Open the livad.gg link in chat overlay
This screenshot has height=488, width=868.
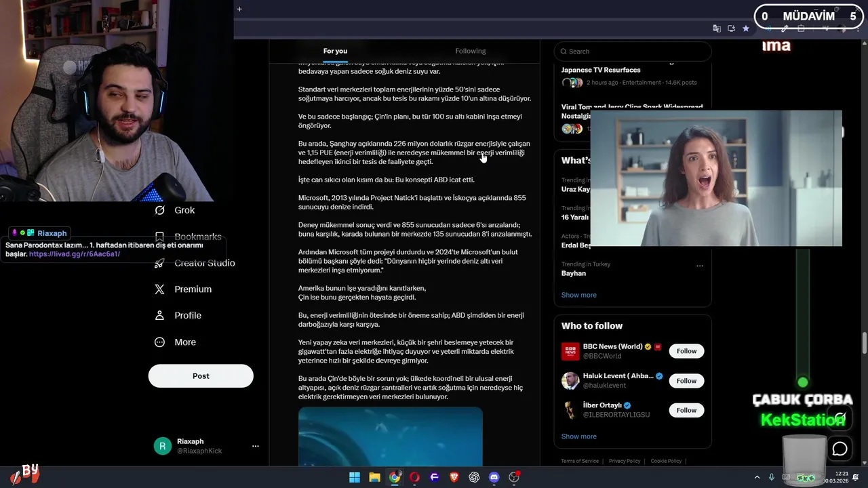75,254
